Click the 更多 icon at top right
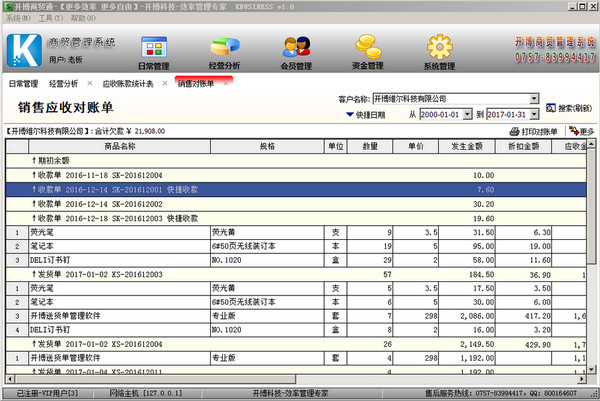 click(580, 131)
